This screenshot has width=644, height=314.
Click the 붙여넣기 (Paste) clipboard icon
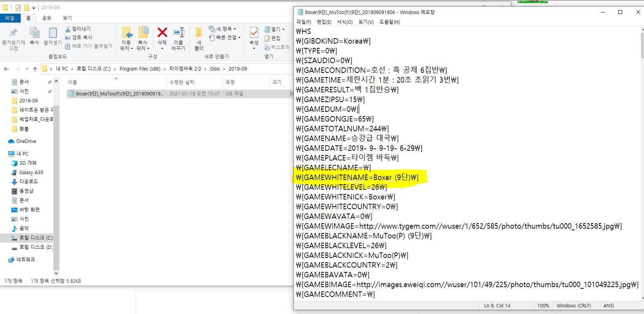coord(53,33)
